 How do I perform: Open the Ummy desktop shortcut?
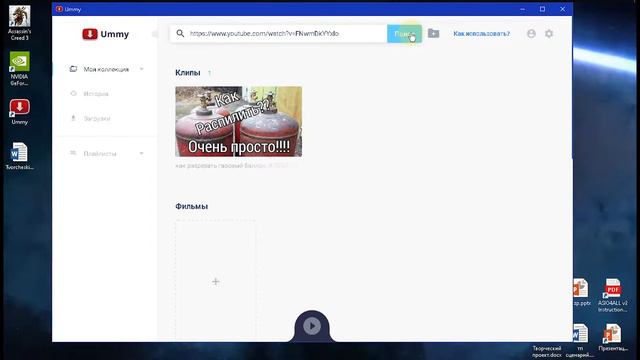click(20, 112)
